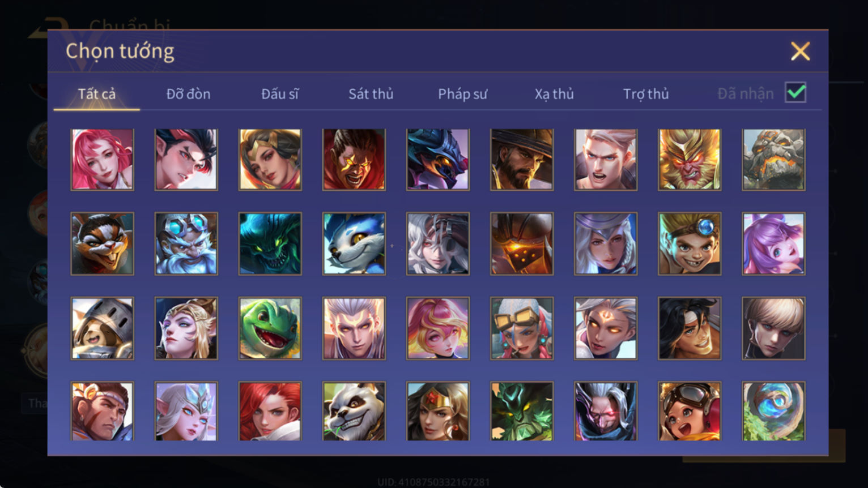
Task: Pick the cowboy hat bearded hero
Action: pyautogui.click(x=522, y=160)
